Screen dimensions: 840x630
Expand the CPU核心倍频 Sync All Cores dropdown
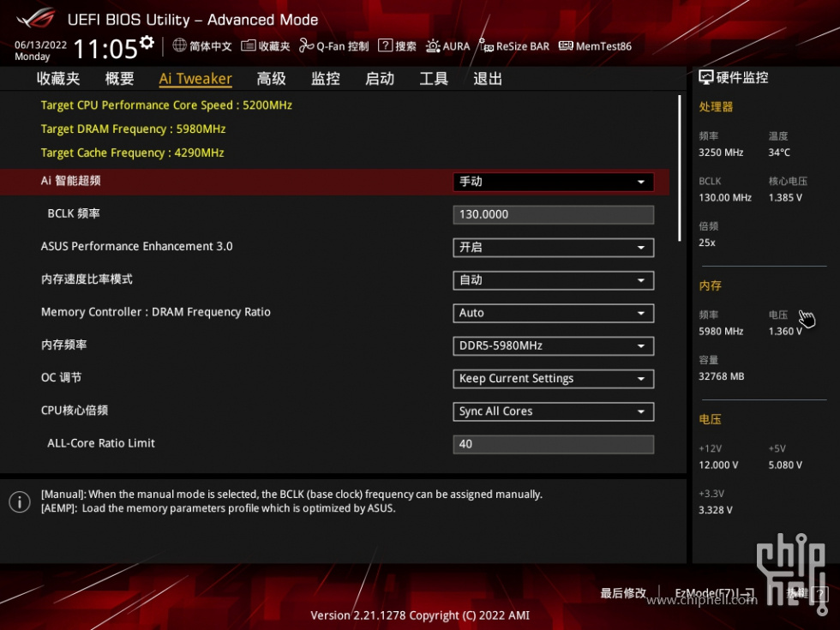click(554, 411)
